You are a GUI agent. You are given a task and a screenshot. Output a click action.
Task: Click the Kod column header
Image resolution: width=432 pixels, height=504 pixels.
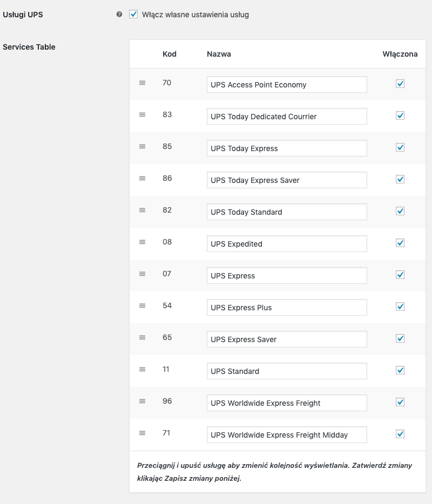[169, 54]
